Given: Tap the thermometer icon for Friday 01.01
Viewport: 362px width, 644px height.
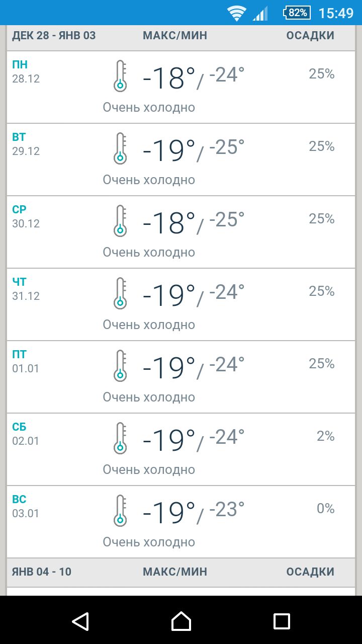Looking at the screenshot, I should click(120, 366).
